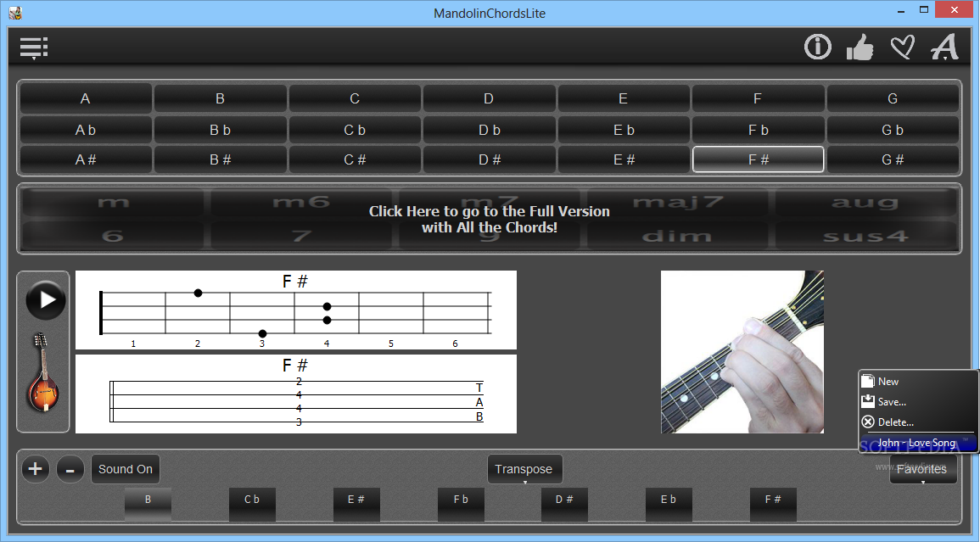Screen dimensions: 980x542
Task: Select root note C b
Action: click(x=355, y=130)
